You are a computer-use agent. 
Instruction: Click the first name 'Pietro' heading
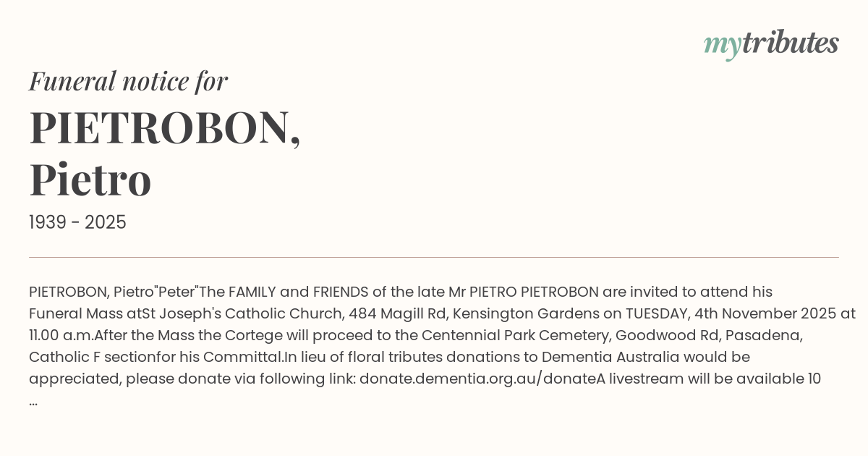click(90, 181)
